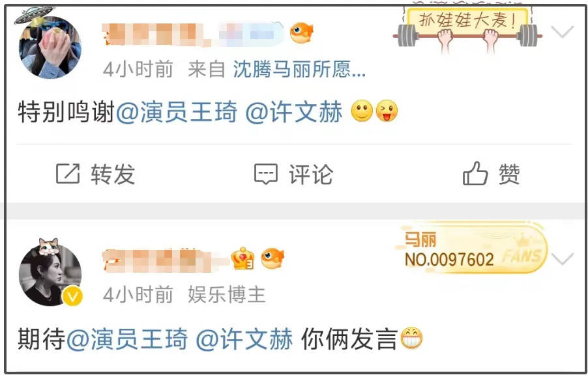
Task: Expand the second post's chevron menu
Action: 562,259
